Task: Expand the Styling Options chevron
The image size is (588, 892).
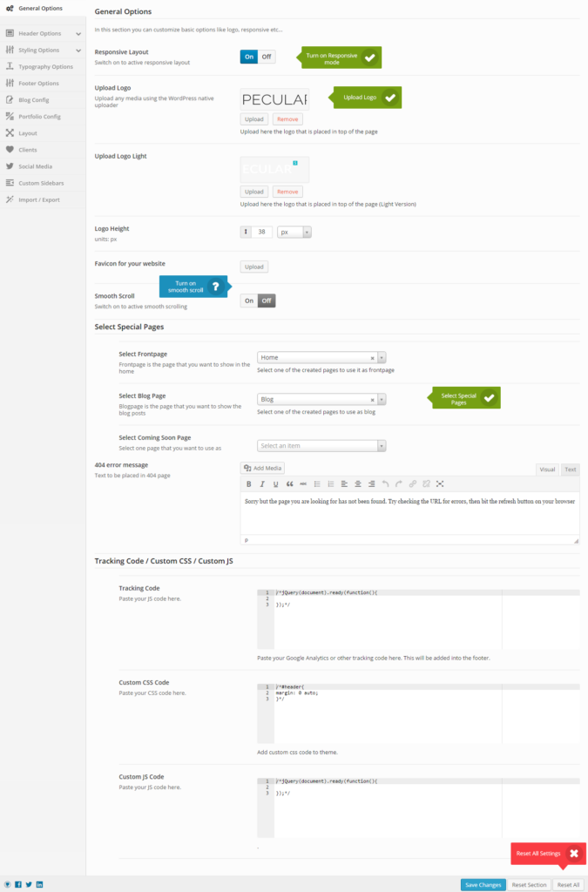Action: click(78, 51)
